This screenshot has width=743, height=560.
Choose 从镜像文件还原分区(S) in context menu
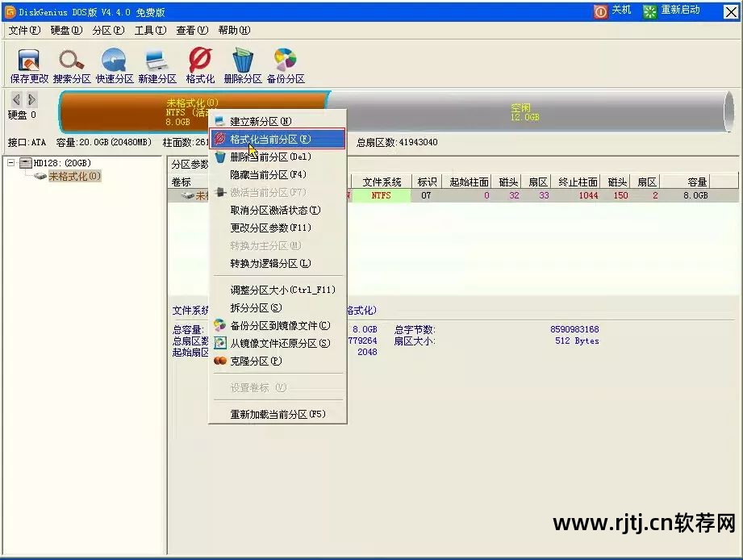(278, 344)
